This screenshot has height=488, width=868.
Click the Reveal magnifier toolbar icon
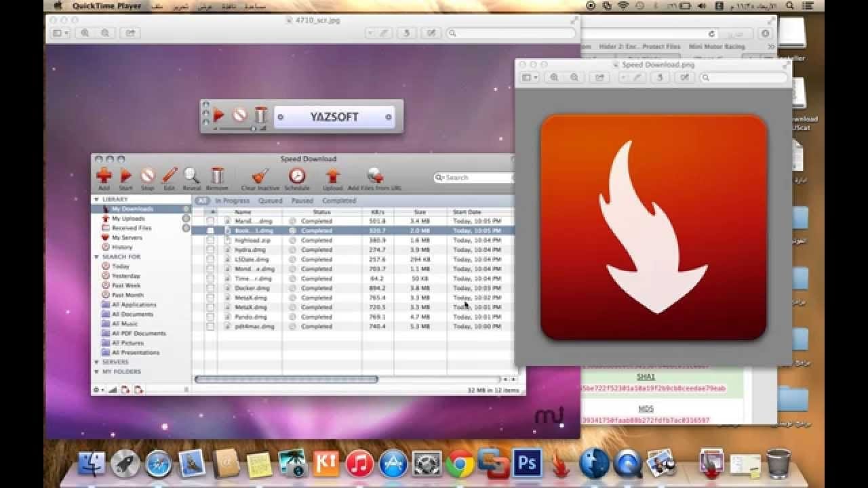[x=192, y=176]
